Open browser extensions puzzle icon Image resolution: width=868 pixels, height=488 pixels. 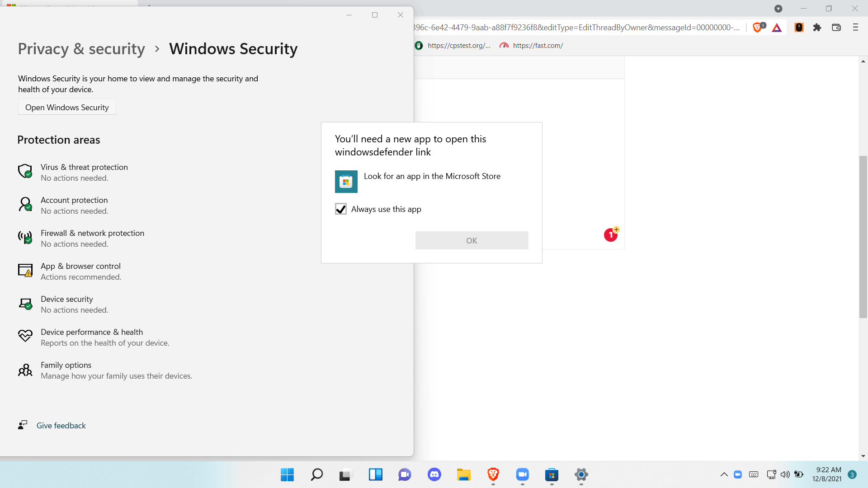tap(817, 28)
